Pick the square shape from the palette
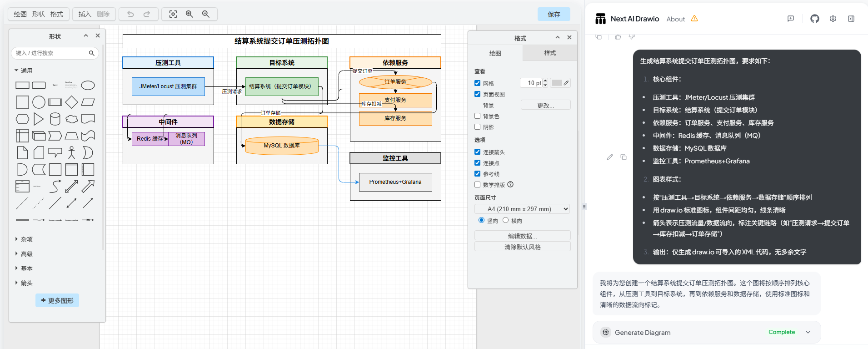The image size is (868, 349). click(x=22, y=102)
